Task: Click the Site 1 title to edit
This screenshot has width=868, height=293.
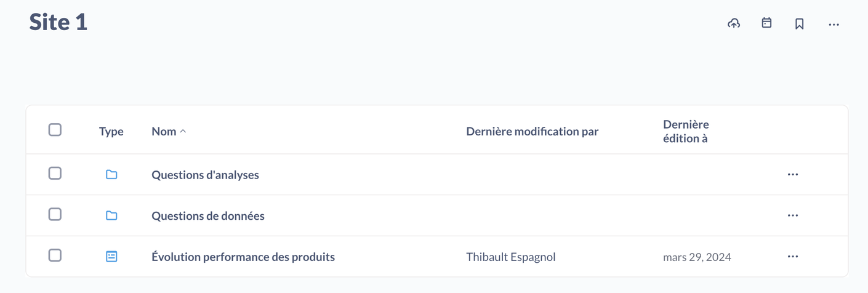Action: 58,22
